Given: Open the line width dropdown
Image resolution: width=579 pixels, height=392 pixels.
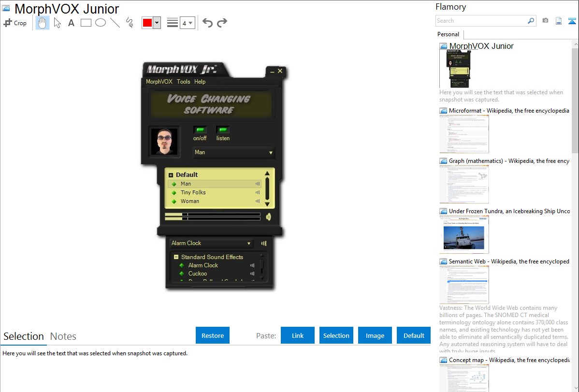Looking at the screenshot, I should 188,23.
